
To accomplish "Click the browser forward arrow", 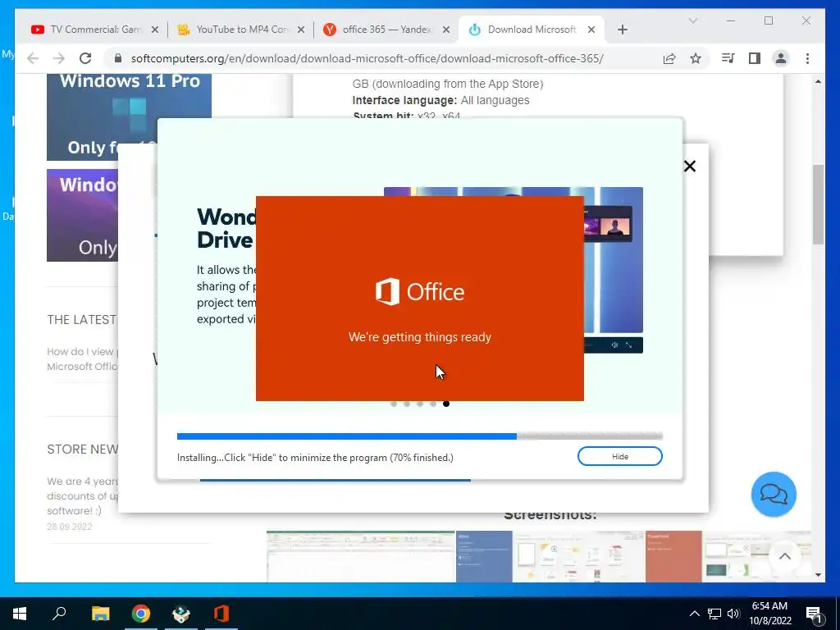I will tap(59, 58).
